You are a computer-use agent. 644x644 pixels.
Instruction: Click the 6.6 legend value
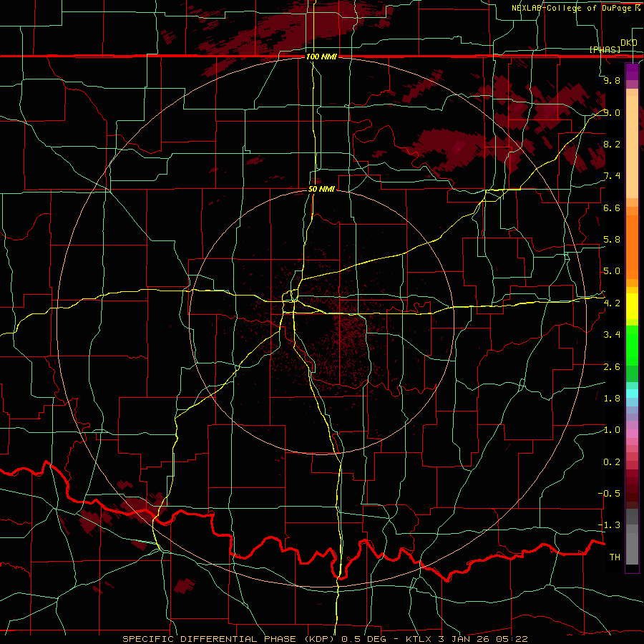click(612, 208)
